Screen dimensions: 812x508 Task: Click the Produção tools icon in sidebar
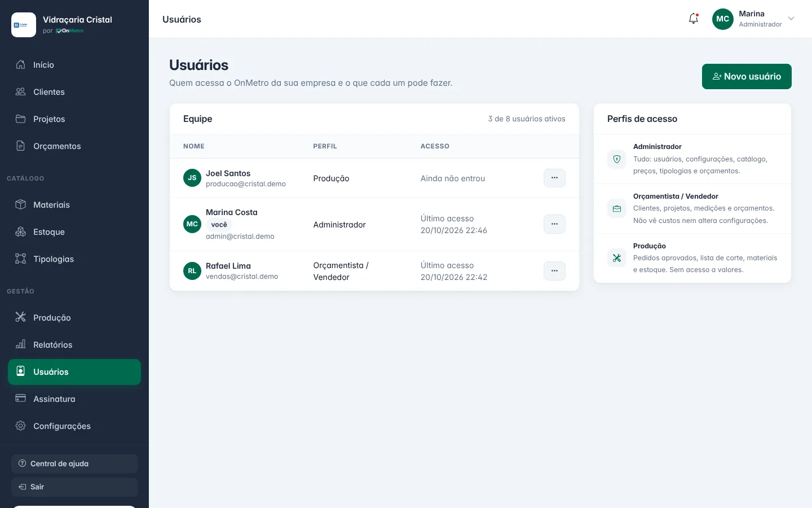point(21,317)
